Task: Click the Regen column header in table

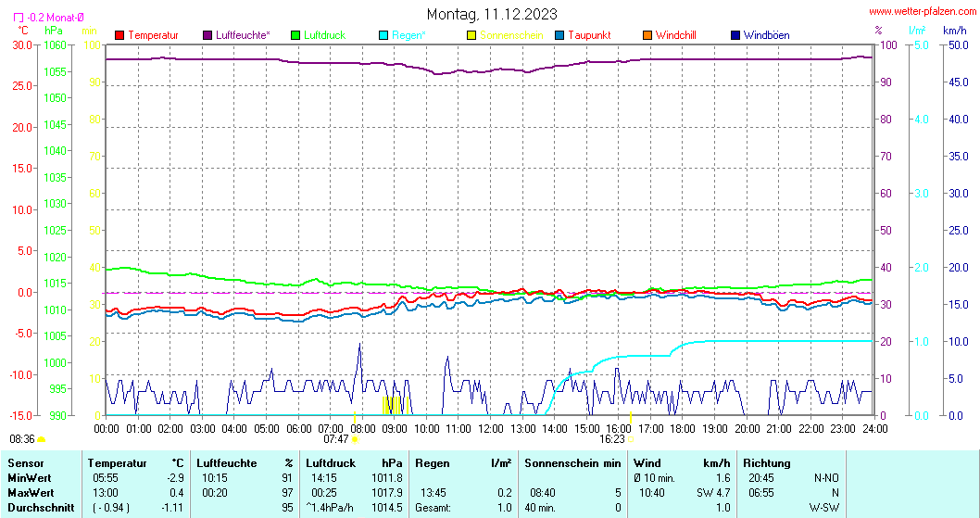Action: (432, 463)
